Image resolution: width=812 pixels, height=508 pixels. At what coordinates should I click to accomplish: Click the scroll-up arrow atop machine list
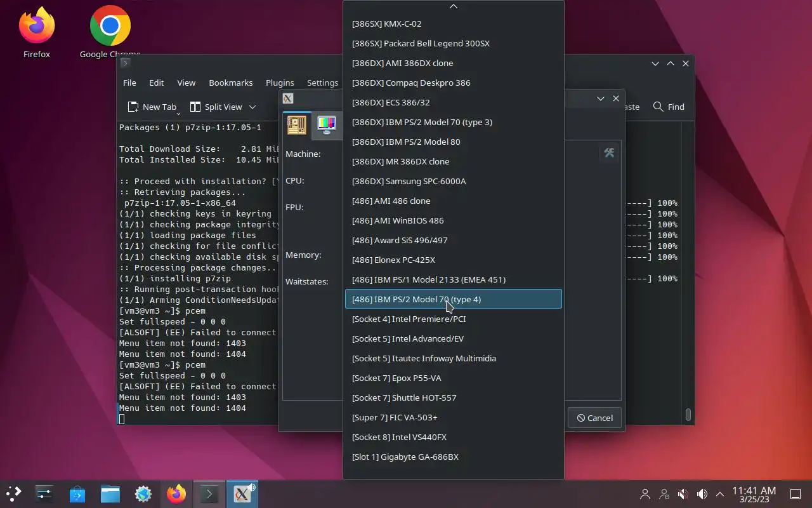(453, 6)
